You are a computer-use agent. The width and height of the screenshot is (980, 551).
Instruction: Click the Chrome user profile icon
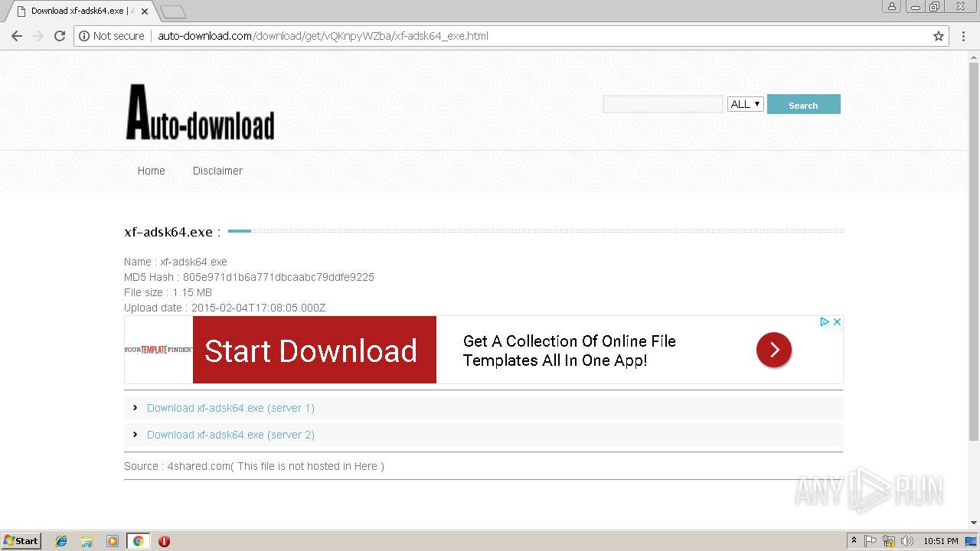[x=892, y=6]
